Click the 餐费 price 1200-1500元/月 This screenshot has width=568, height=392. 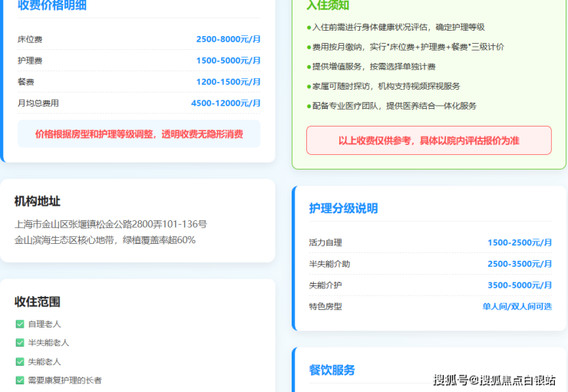coord(228,82)
